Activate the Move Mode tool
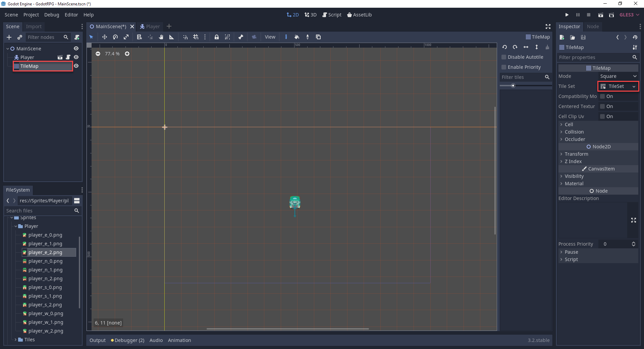644x349 pixels. coord(105,37)
